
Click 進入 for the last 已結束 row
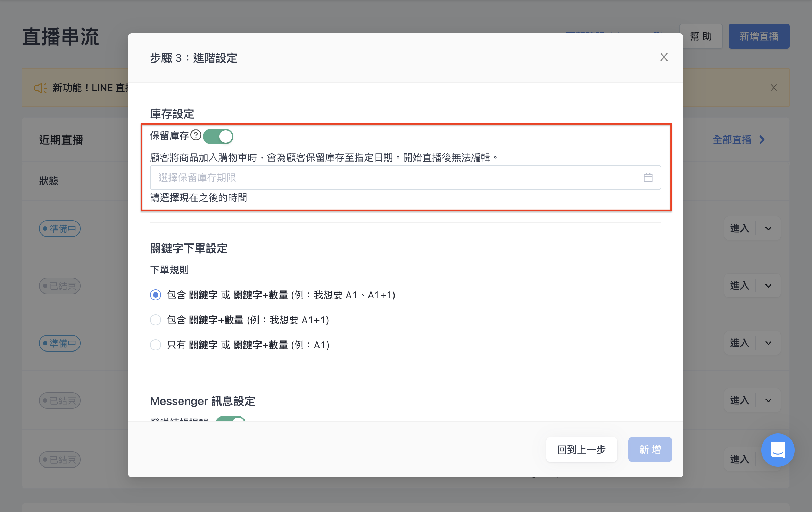pyautogui.click(x=740, y=459)
